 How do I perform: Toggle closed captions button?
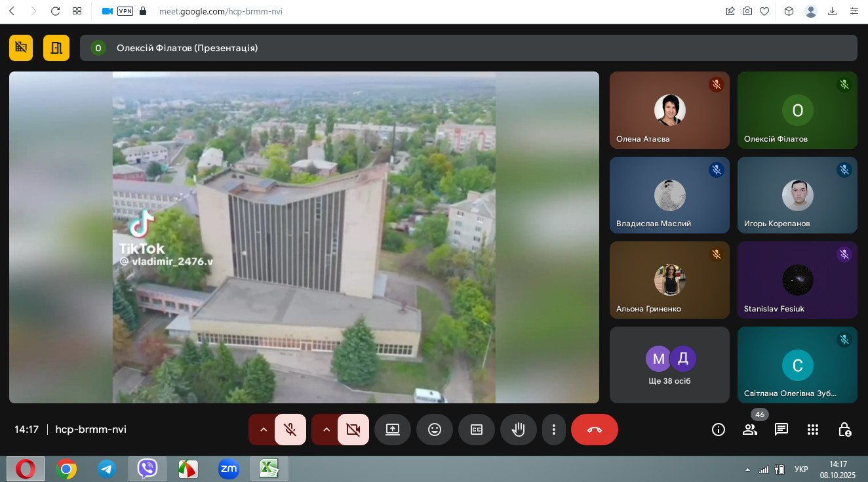(x=476, y=430)
